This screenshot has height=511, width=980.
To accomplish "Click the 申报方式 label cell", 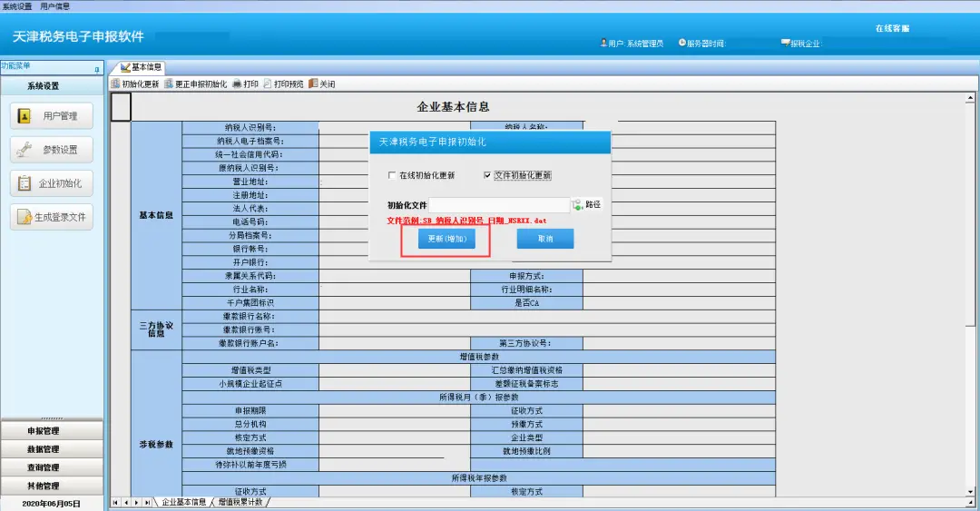I will coord(527,276).
